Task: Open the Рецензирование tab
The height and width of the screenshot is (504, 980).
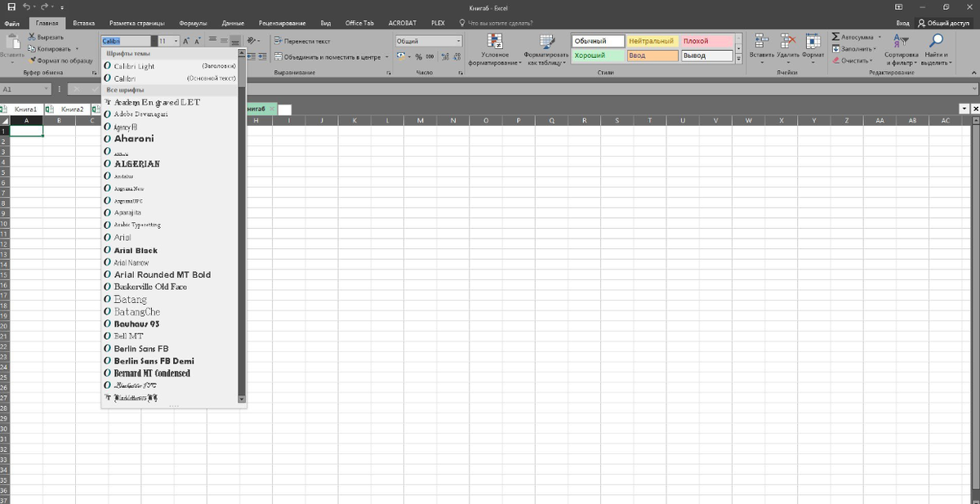Action: (x=282, y=24)
